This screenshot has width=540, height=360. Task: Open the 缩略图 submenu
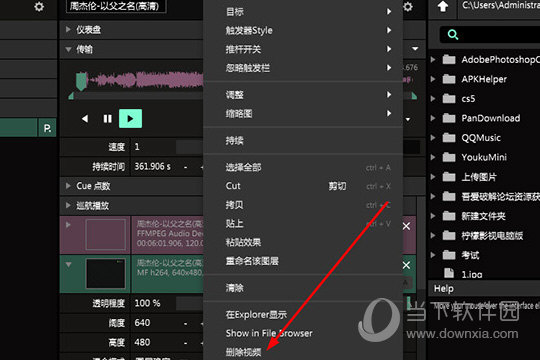tap(303, 113)
